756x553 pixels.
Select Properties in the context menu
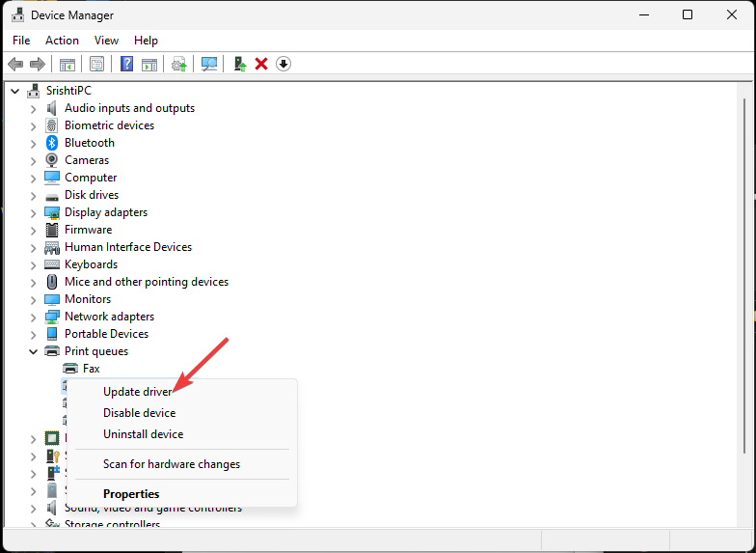(x=182, y=494)
